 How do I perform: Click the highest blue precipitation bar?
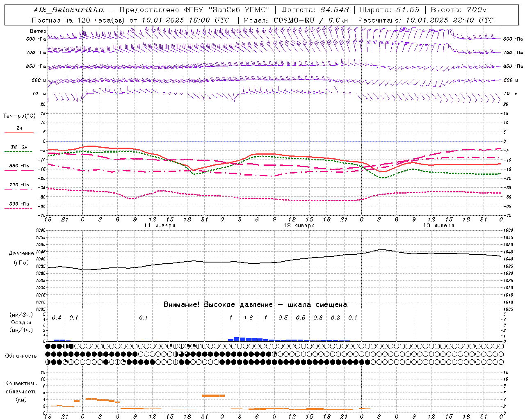tap(237, 339)
